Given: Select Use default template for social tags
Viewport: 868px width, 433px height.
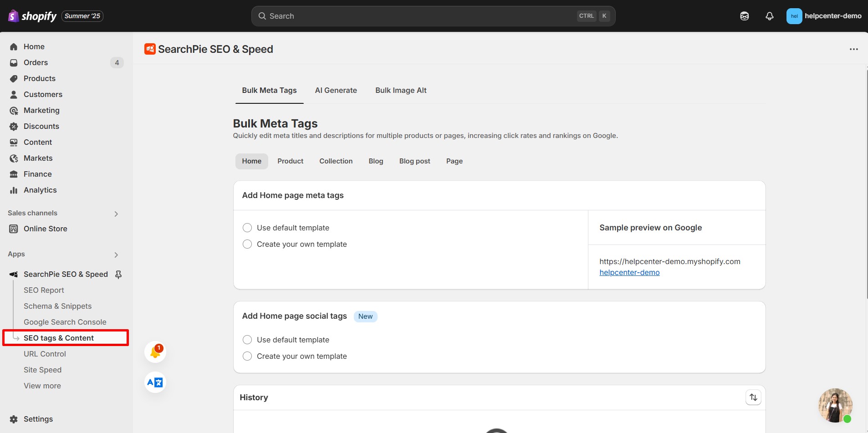Looking at the screenshot, I should (x=247, y=339).
